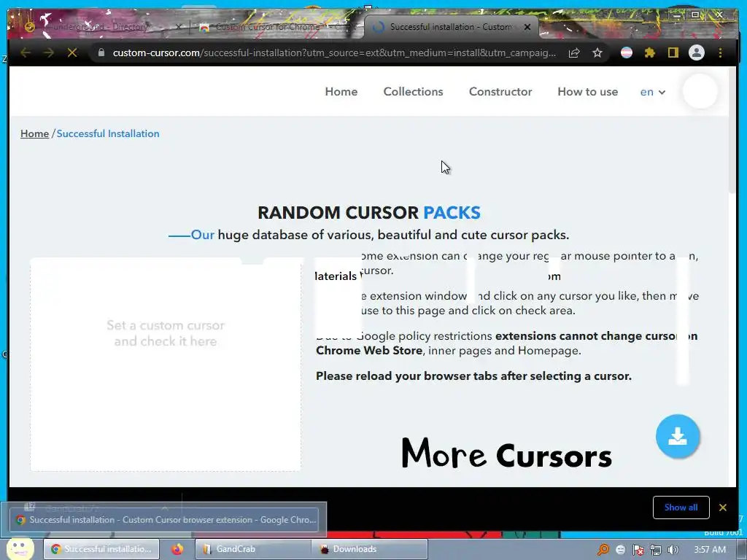Click the cursor check area box
The height and width of the screenshot is (560, 747).
coord(166,365)
